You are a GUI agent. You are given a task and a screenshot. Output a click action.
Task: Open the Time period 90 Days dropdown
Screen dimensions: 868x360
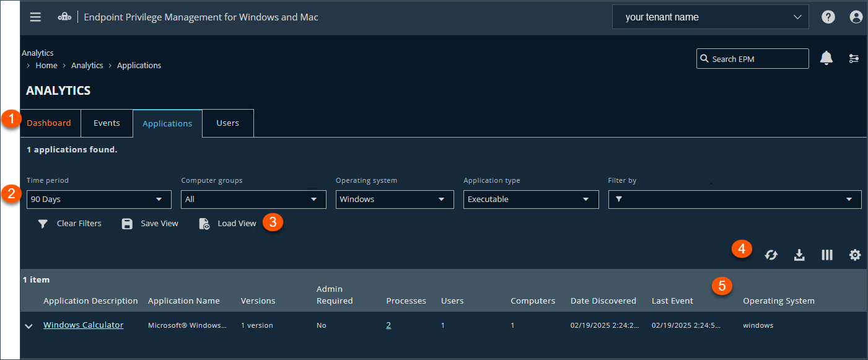pos(99,200)
